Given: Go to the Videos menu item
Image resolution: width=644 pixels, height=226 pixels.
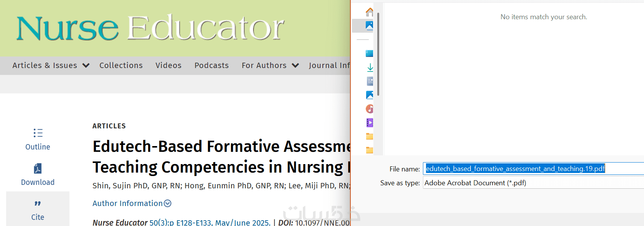Looking at the screenshot, I should (x=168, y=65).
